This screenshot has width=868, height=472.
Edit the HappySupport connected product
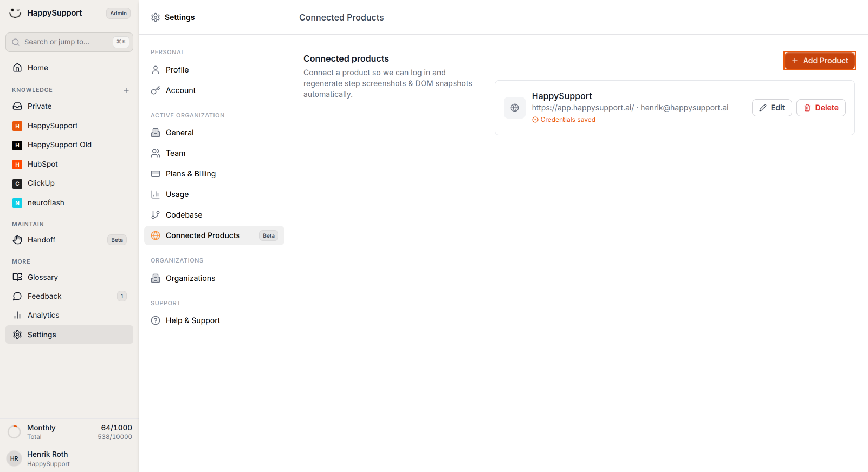tap(772, 108)
